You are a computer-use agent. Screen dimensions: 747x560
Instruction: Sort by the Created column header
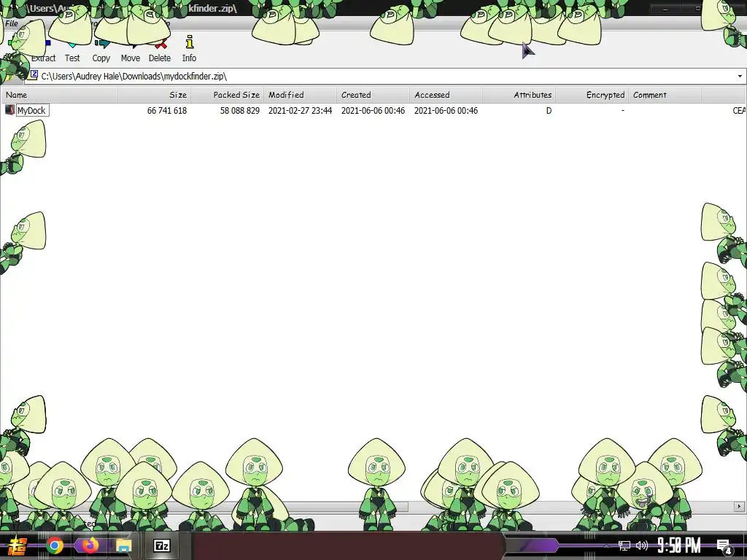tap(373, 95)
